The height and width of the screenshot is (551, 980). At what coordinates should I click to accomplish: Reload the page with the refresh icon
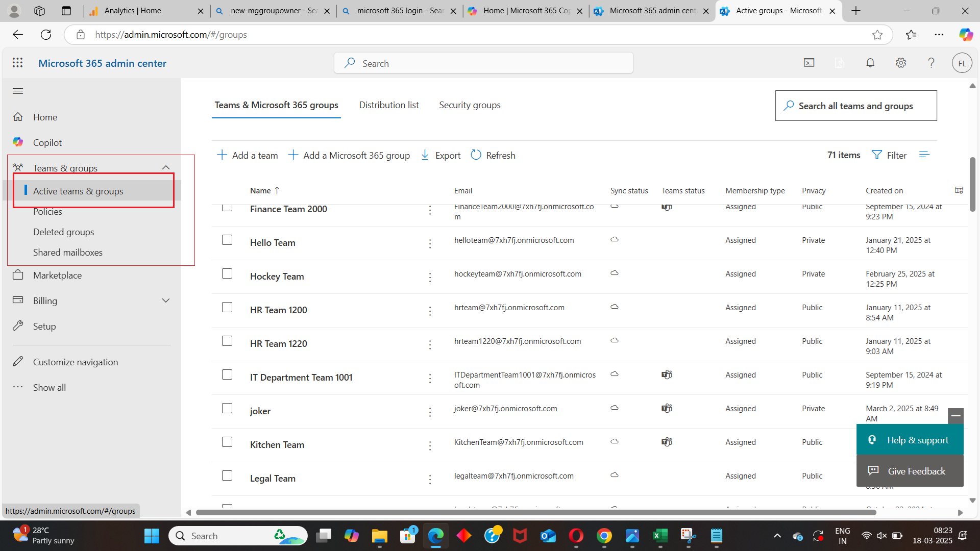46,35
